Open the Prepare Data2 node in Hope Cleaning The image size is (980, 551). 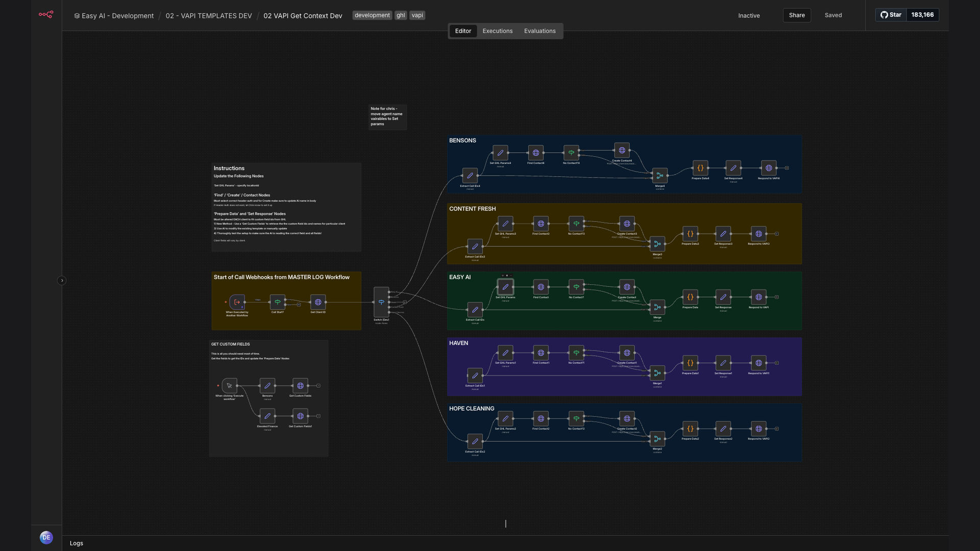point(690,429)
